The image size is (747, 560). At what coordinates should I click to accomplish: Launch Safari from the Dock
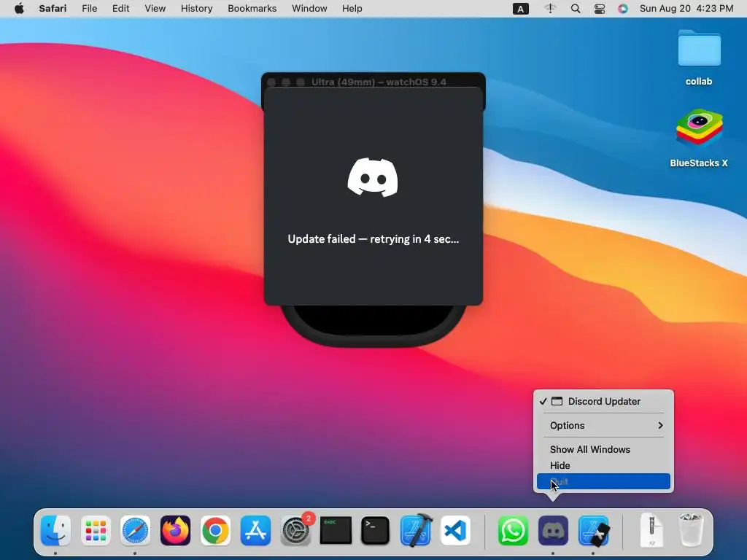click(x=135, y=531)
